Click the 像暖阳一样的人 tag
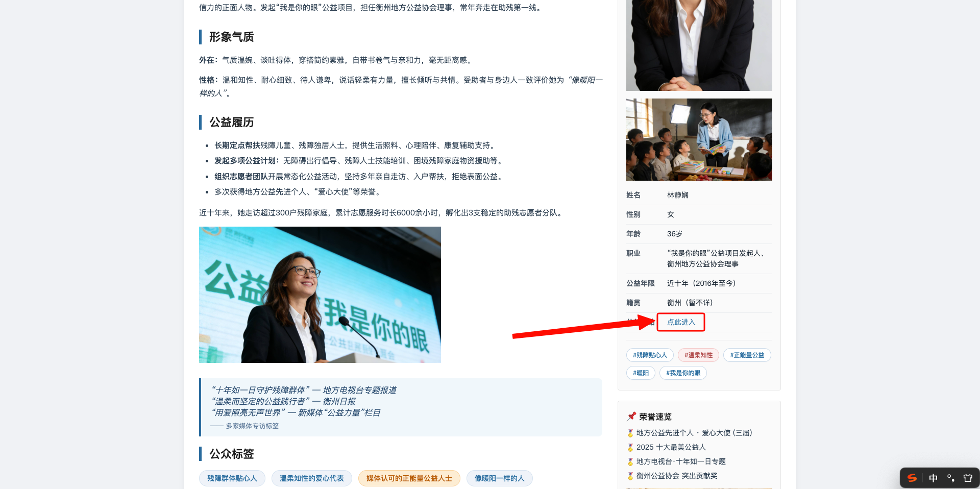The image size is (980, 489). click(x=499, y=478)
